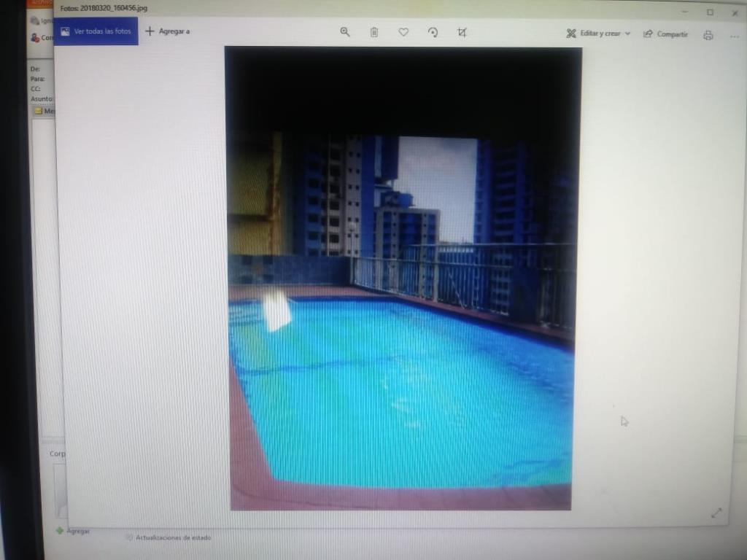The image size is (747, 560).
Task: Select the crop tool icon
Action: [462, 32]
